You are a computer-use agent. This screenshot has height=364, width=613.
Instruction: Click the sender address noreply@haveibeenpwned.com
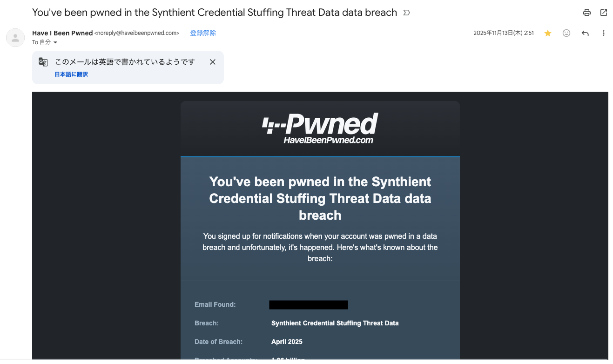tap(137, 33)
